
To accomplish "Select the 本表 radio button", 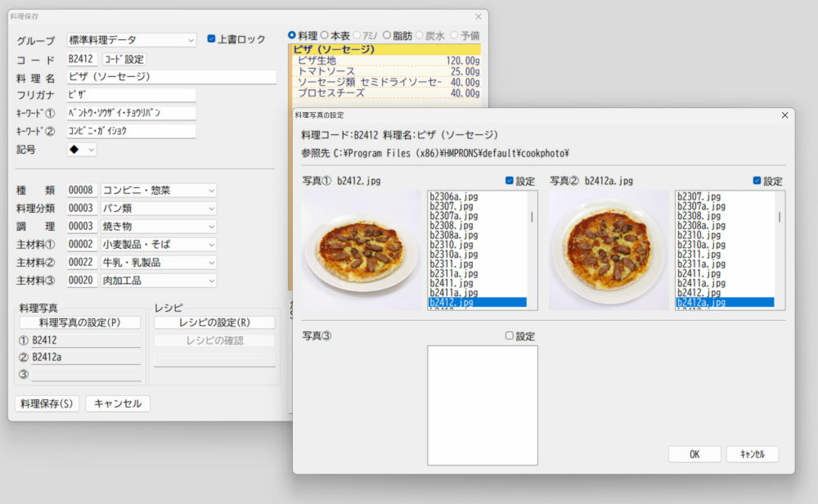I will pyautogui.click(x=324, y=35).
